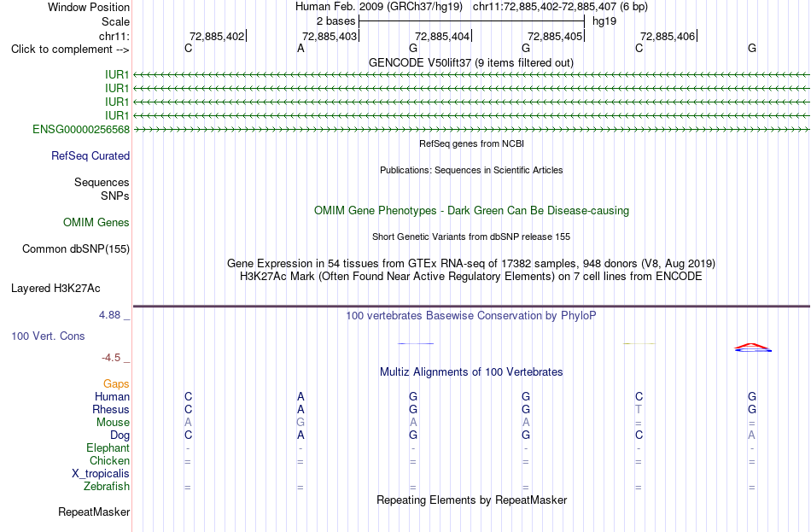Click base 'G' in the Mouse alignment row
This screenshot has width=811, height=532.
(x=300, y=423)
